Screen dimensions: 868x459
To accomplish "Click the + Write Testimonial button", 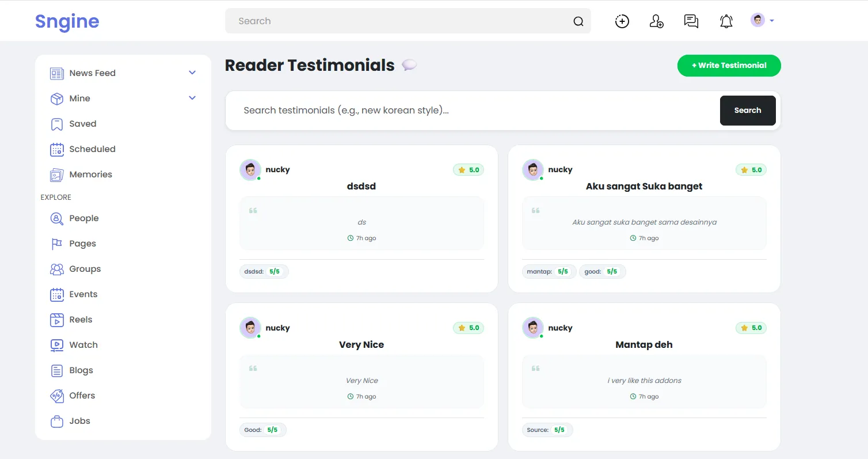I will pyautogui.click(x=729, y=66).
